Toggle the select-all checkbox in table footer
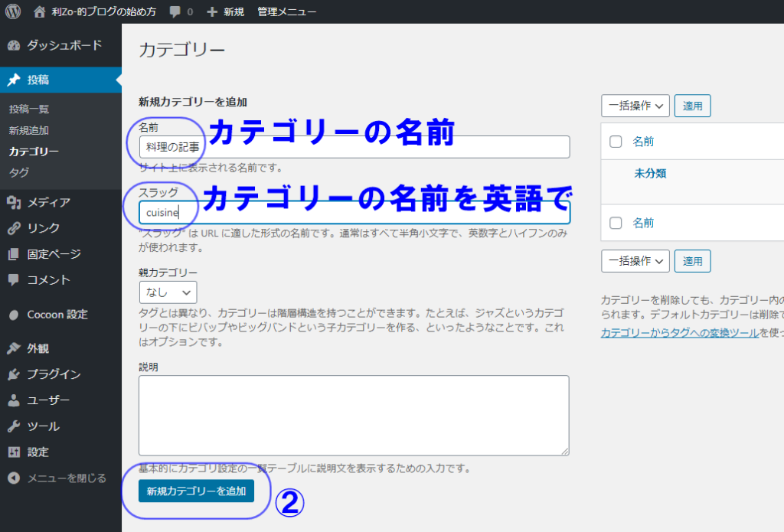Image resolution: width=784 pixels, height=532 pixels. click(616, 223)
